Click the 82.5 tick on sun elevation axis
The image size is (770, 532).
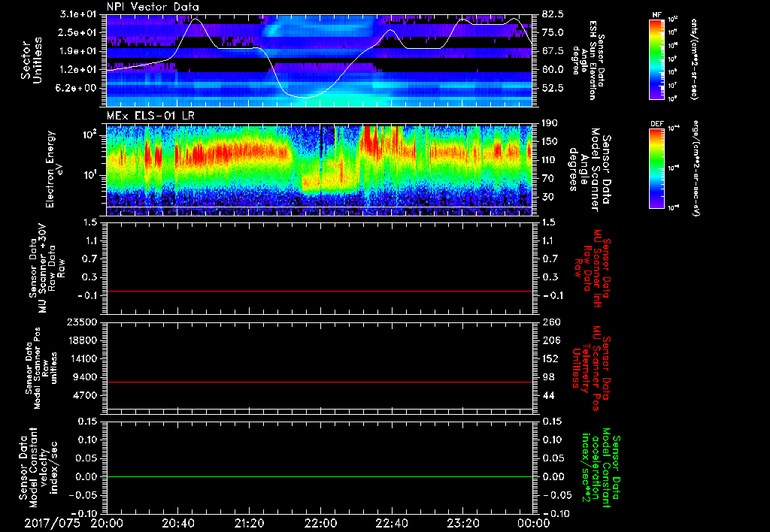(553, 14)
